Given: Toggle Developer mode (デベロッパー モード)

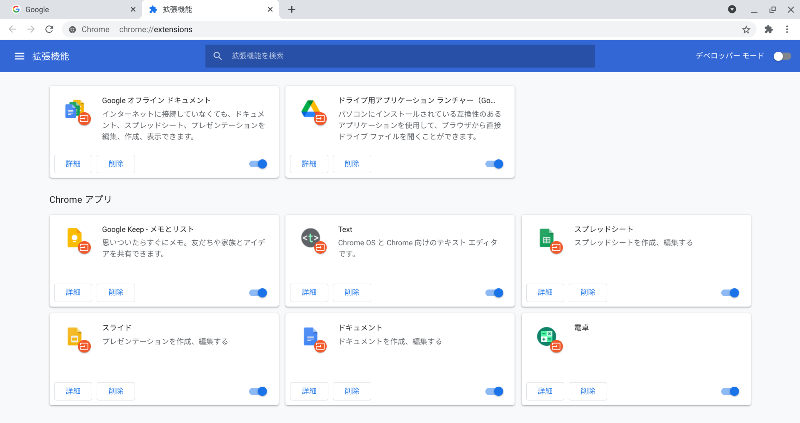Looking at the screenshot, I should pyautogui.click(x=782, y=56).
